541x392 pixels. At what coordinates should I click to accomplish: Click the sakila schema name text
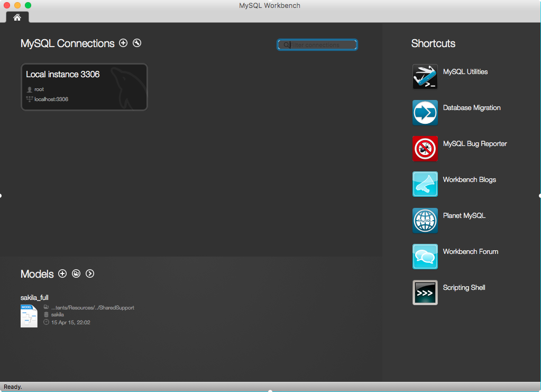(57, 315)
